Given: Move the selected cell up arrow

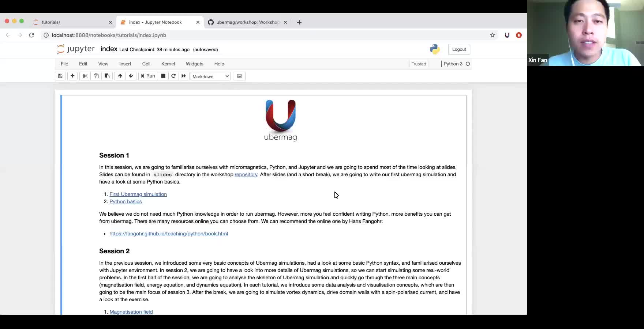Looking at the screenshot, I should [x=120, y=76].
